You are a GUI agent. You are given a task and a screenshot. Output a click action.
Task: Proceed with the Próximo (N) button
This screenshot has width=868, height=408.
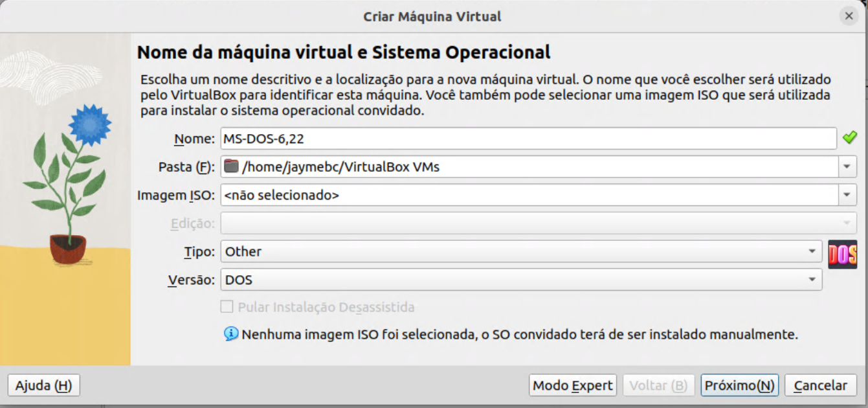click(x=739, y=385)
